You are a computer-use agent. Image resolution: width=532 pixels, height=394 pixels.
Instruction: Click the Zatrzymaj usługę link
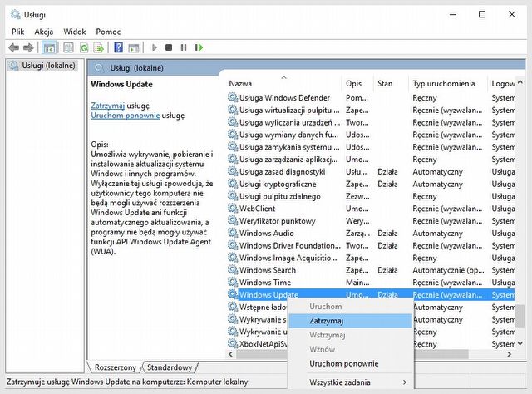[108, 106]
